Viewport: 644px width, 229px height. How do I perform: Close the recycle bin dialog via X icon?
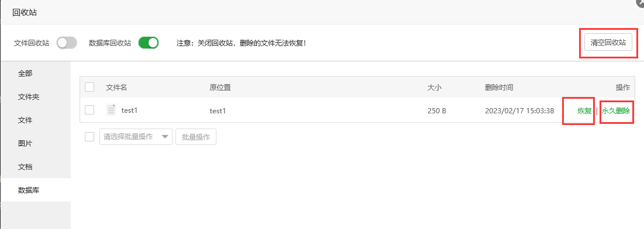tap(640, 2)
